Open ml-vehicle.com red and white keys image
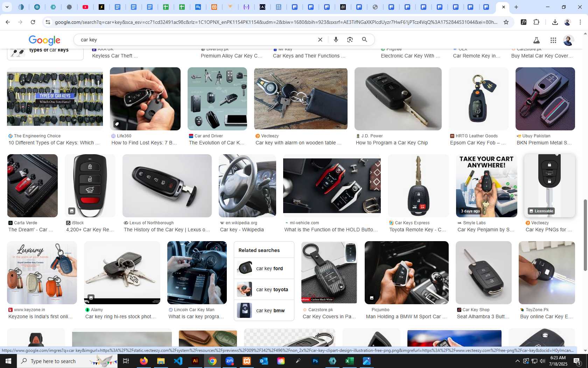This screenshot has width=588, height=368. [x=332, y=186]
